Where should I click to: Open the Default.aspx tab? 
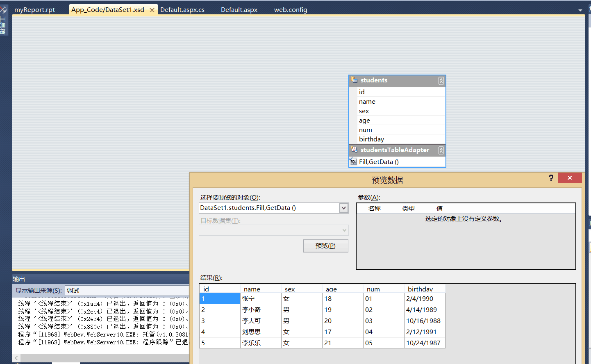coord(239,9)
